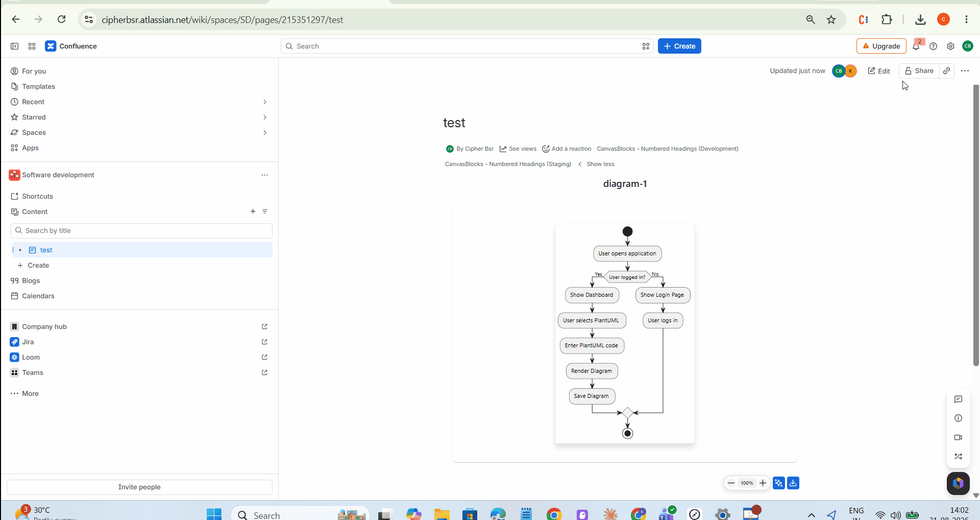
Task: Open search filter icon in search bar
Action: (646, 46)
